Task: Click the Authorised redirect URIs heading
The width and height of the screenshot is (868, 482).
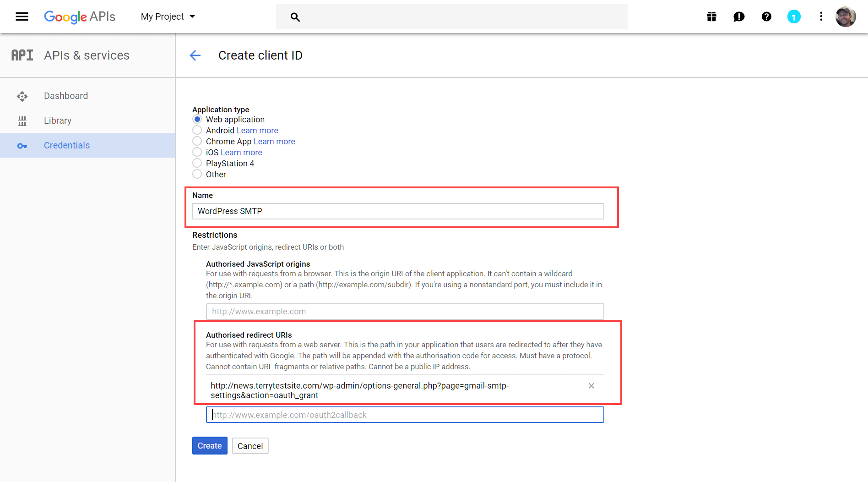Action: click(249, 335)
